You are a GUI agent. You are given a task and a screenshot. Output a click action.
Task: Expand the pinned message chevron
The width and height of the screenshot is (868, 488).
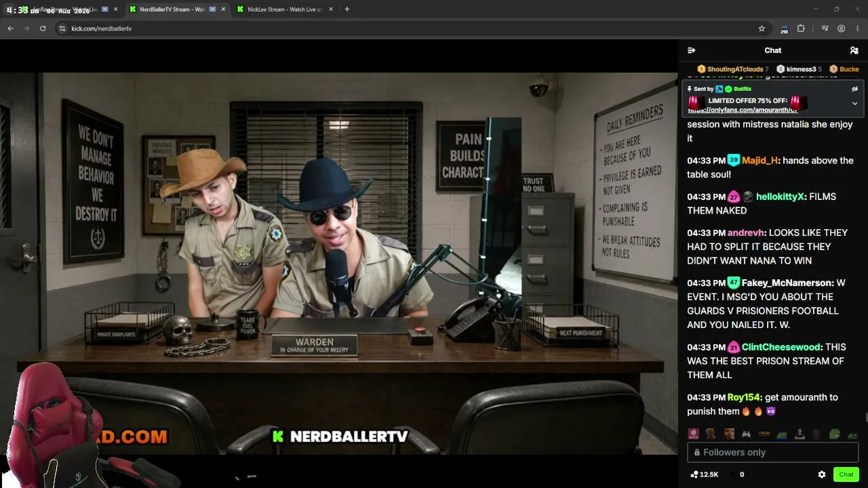click(854, 104)
